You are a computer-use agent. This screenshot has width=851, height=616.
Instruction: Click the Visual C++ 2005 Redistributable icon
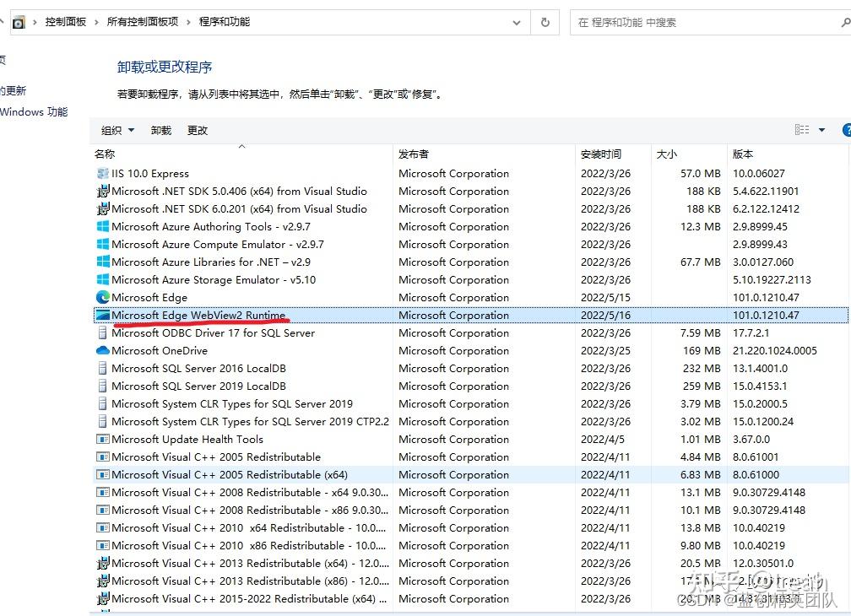coord(102,457)
